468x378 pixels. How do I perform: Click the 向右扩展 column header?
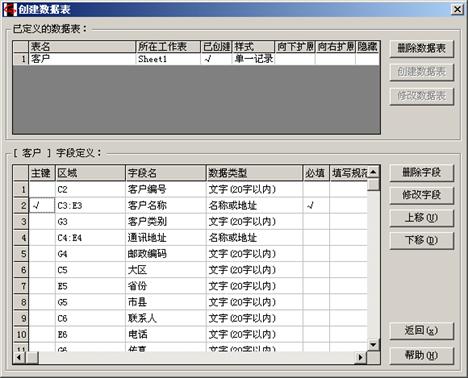click(x=335, y=47)
